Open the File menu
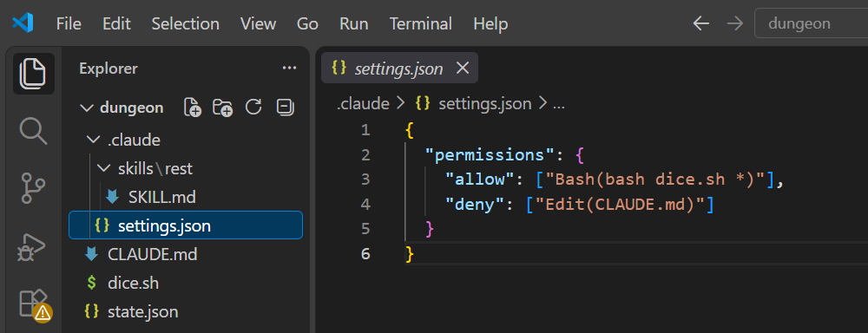This screenshot has height=333, width=868. coord(69,23)
